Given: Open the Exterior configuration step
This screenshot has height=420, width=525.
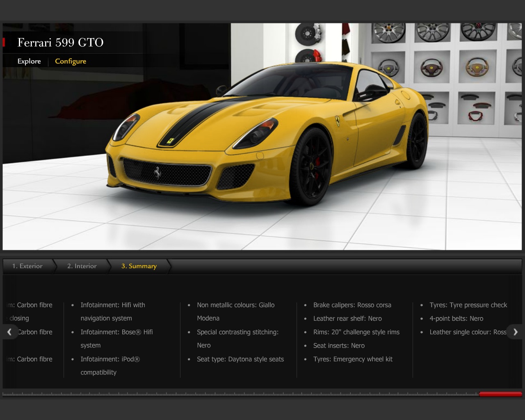Looking at the screenshot, I should (x=27, y=266).
